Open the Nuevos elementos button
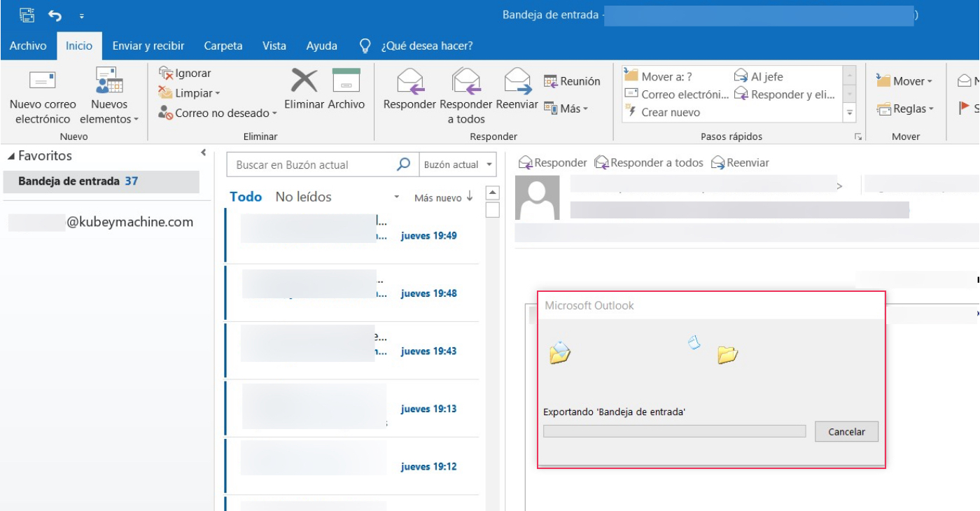Image resolution: width=980 pixels, height=511 pixels. pyautogui.click(x=109, y=96)
